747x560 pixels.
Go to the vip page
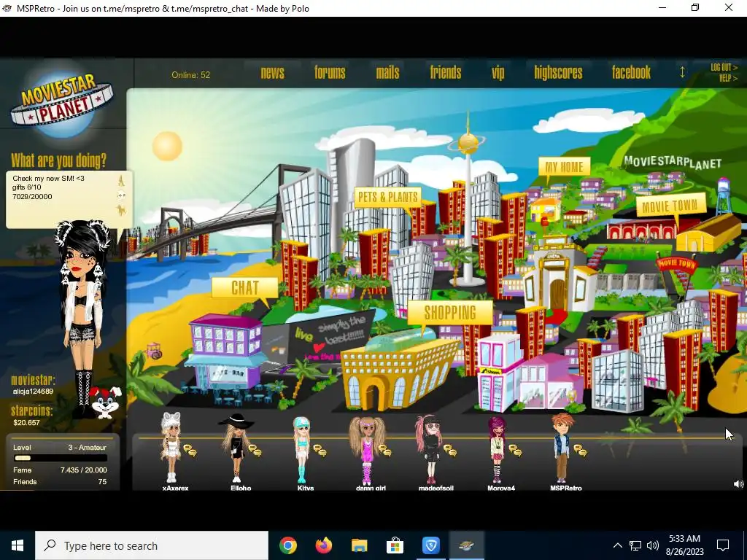click(498, 73)
